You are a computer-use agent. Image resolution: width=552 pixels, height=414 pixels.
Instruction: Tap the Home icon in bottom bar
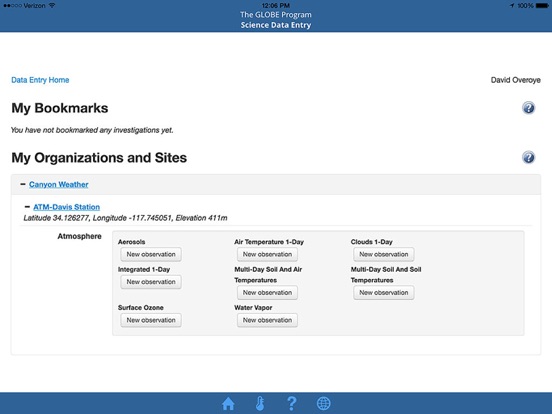click(228, 403)
